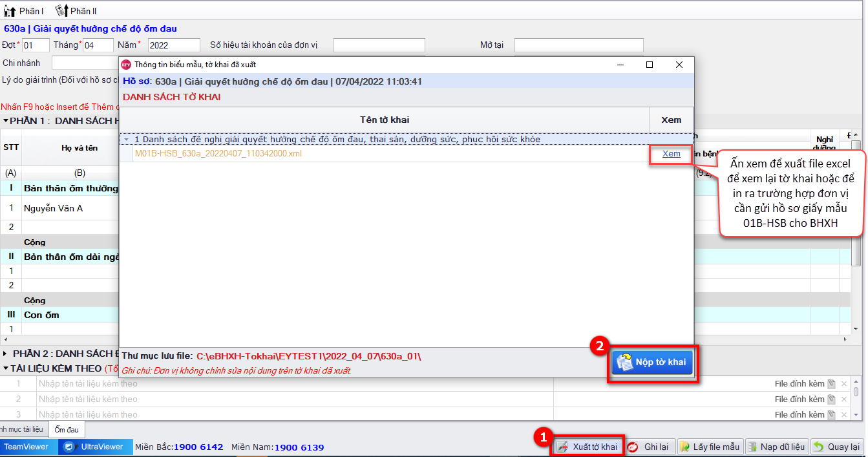Click the Tên tờ khai column header
This screenshot has height=457, width=868.
[385, 120]
